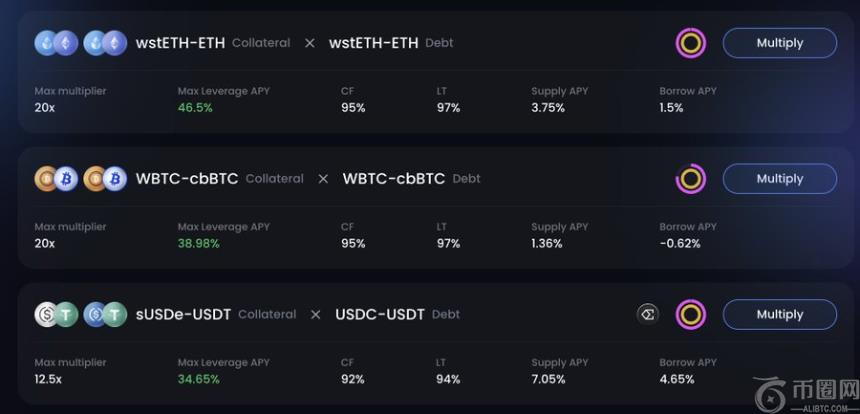
Task: Click the ring icon beside wstETH-ETH Multiply
Action: coord(691,43)
